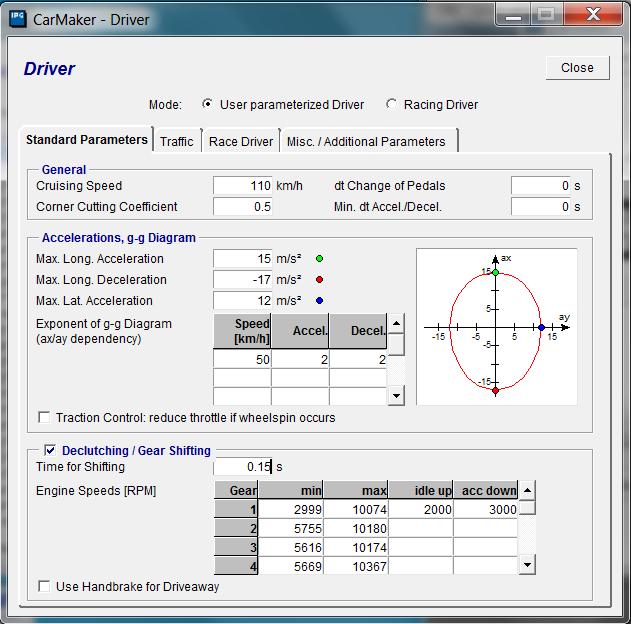Click the IPG CarMaker title bar icon
The width and height of the screenshot is (631, 624).
(x=17, y=19)
